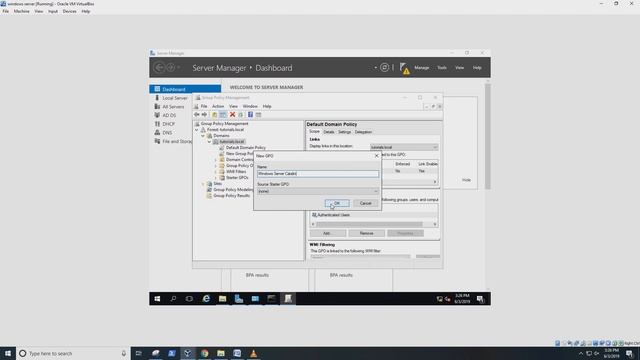Open VLC from host taskbar
640x360 pixels.
point(253,353)
